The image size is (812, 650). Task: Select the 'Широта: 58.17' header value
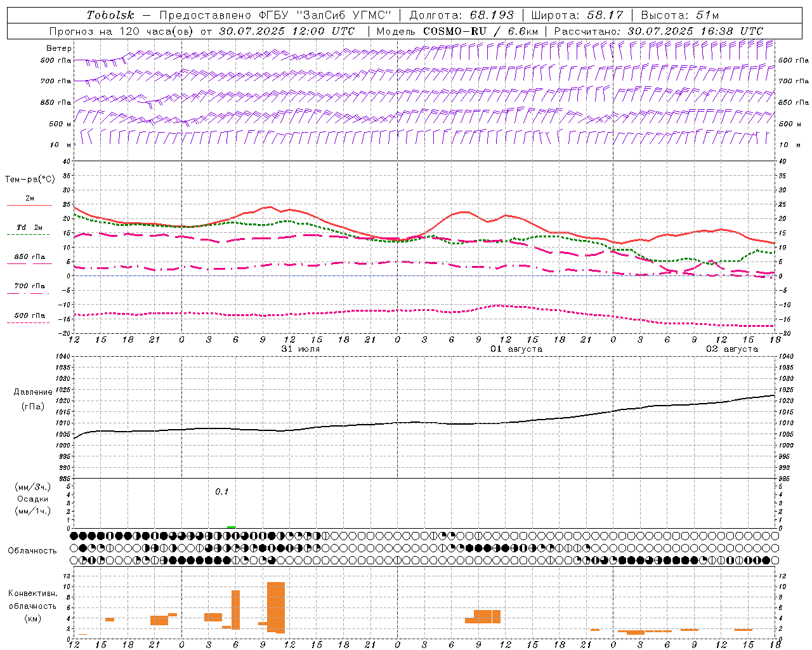[577, 15]
